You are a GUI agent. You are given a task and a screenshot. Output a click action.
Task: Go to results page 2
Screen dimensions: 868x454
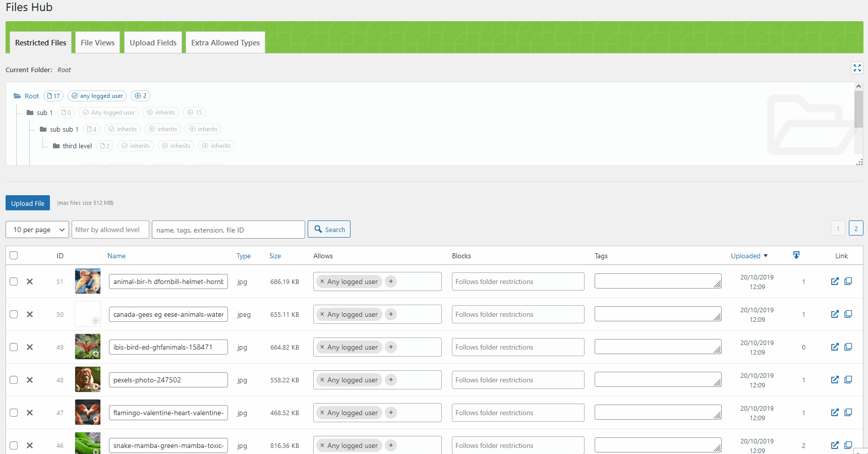[856, 228]
